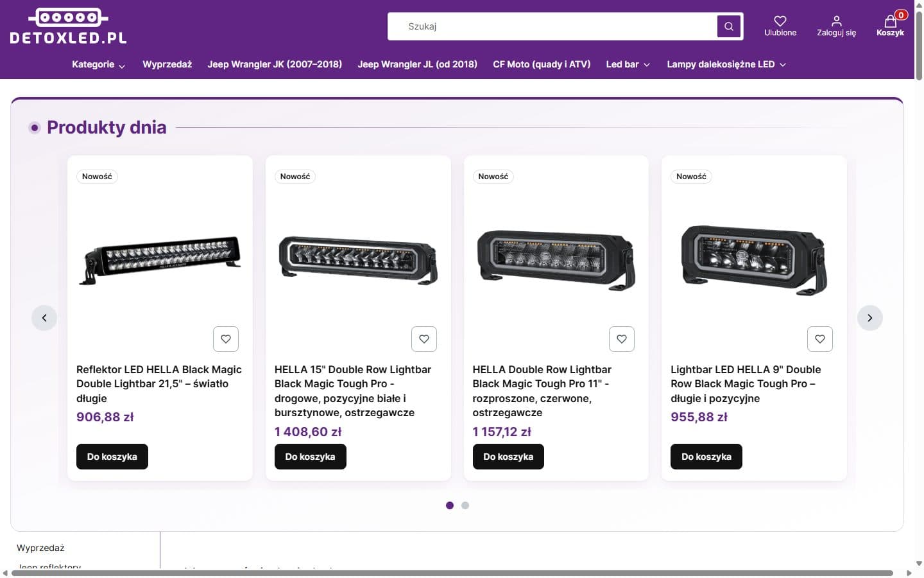This screenshot has width=924, height=578.
Task: Open HELLA Double Row Lightbar 11" product image
Action: pos(556,260)
